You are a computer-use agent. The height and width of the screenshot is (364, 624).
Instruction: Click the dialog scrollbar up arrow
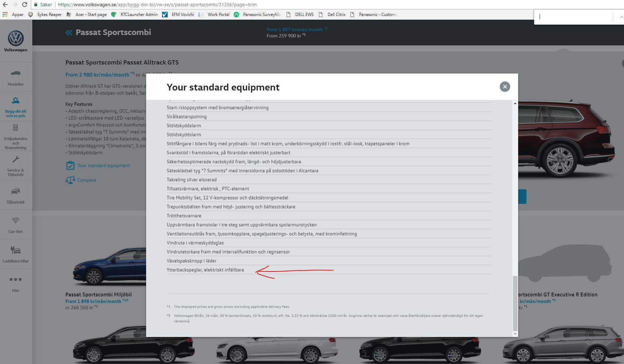tap(515, 103)
